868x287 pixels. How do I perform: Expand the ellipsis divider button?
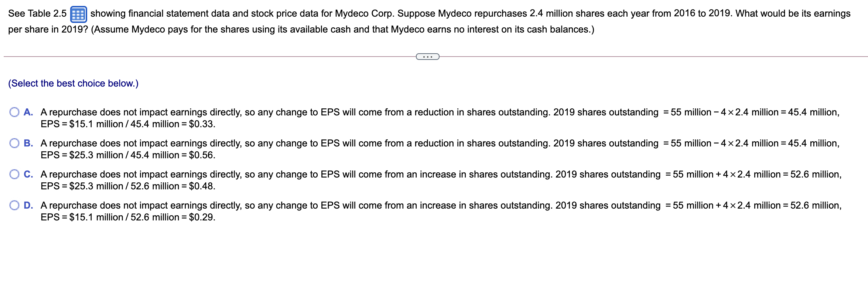(427, 57)
